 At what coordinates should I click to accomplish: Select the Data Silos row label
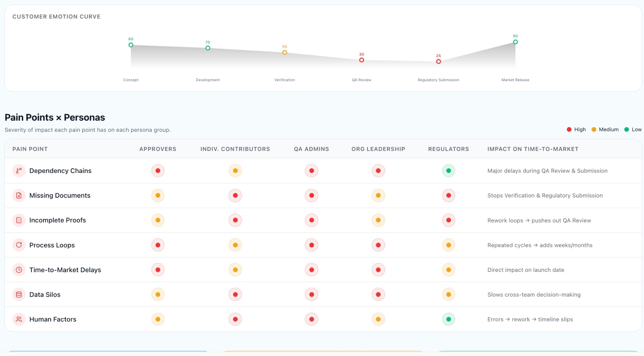click(45, 295)
